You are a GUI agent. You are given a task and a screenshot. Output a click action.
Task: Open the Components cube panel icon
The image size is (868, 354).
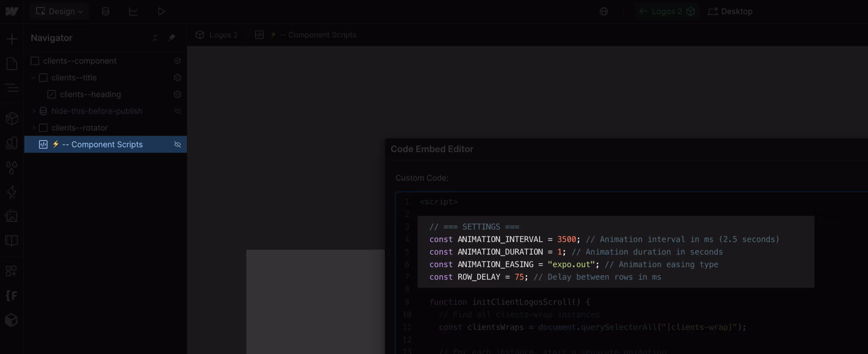click(x=12, y=119)
